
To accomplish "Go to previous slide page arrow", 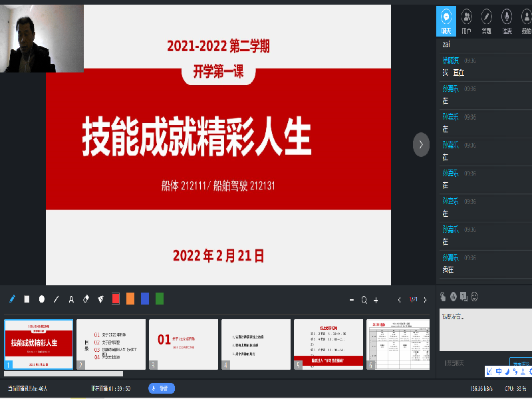I will click(399, 300).
